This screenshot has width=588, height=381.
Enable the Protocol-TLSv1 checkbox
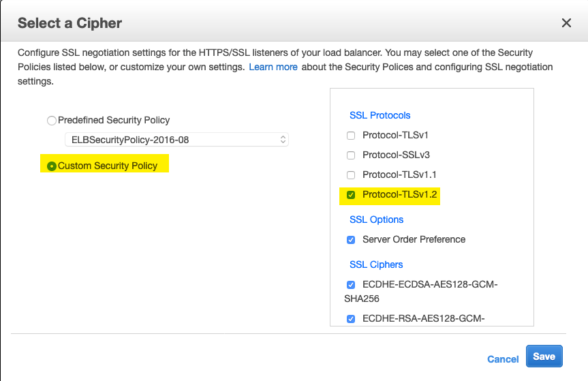[x=351, y=136]
